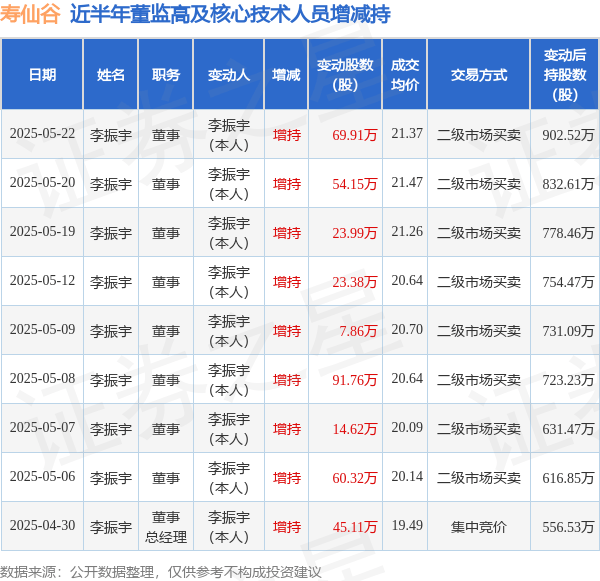Select holdings value 723.23万

click(568, 380)
